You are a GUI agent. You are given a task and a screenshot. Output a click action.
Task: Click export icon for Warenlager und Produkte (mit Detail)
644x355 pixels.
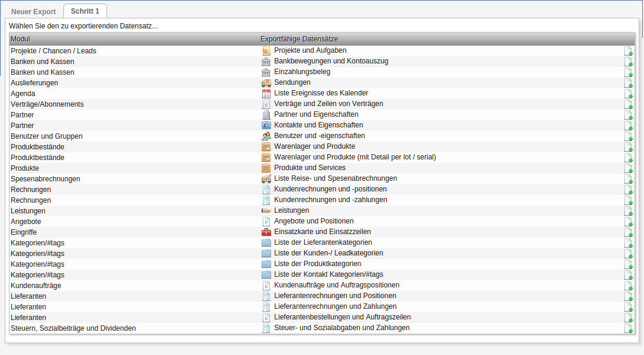pos(629,158)
